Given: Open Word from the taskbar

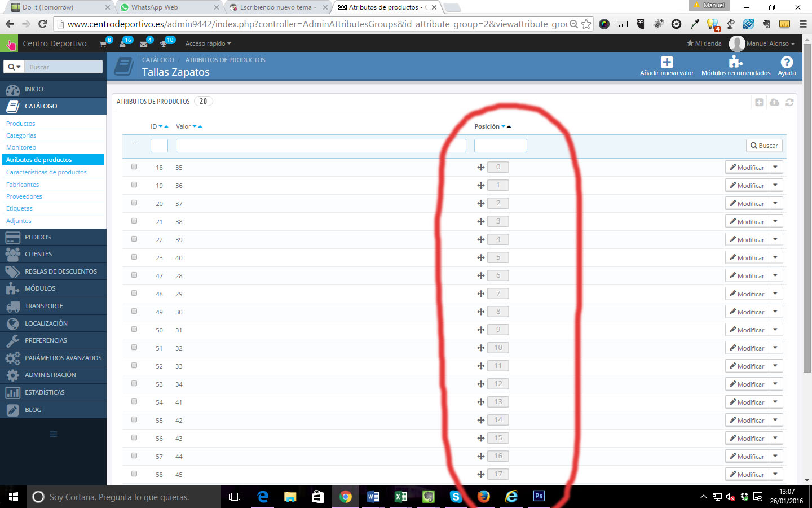Looking at the screenshot, I should [x=373, y=497].
